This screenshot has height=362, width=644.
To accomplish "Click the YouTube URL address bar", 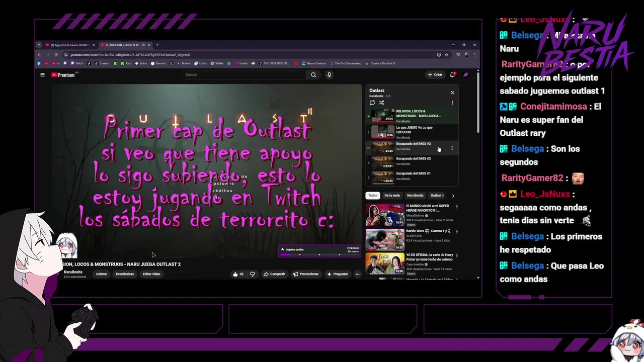I will click(x=252, y=55).
